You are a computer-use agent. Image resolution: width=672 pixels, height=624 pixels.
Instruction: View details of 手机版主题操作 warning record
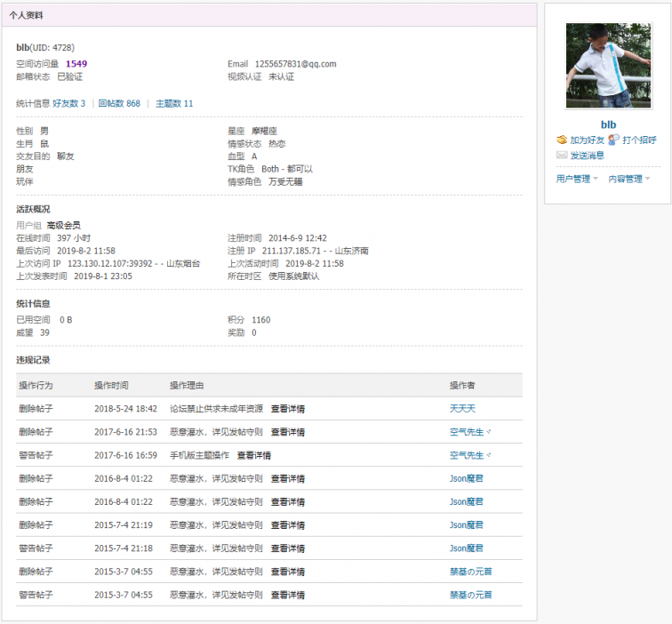coord(253,455)
